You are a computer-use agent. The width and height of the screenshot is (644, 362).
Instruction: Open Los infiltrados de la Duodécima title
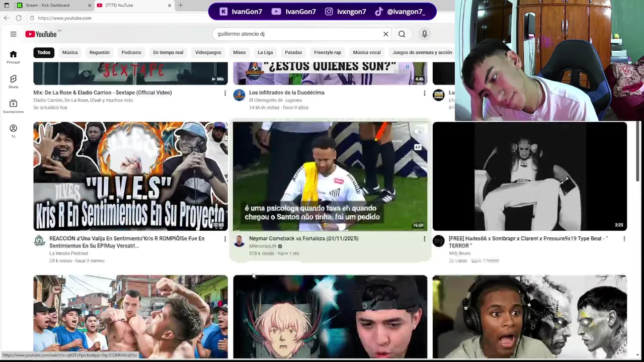287,93
